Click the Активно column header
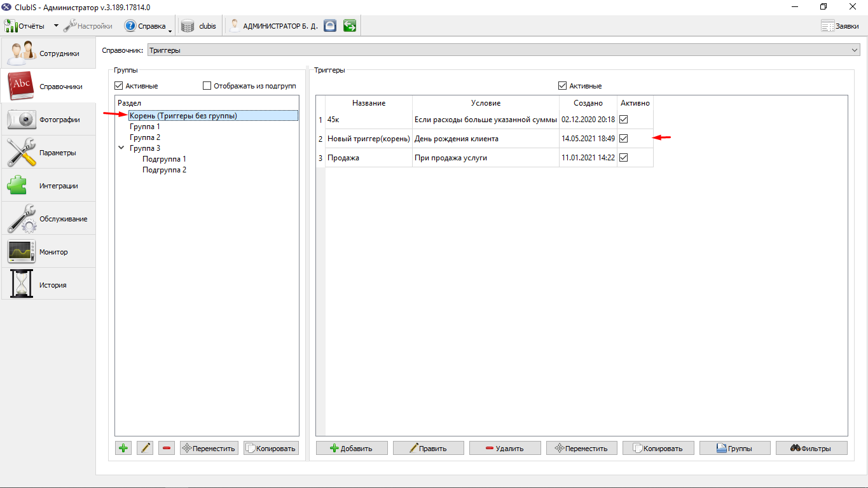The height and width of the screenshot is (488, 868). click(x=635, y=103)
